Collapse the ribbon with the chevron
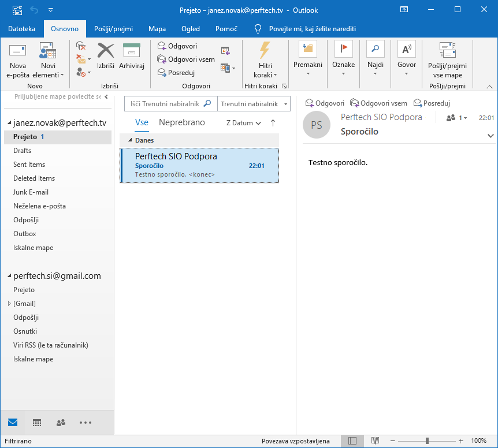Image resolution: width=498 pixels, height=448 pixels. [489, 87]
